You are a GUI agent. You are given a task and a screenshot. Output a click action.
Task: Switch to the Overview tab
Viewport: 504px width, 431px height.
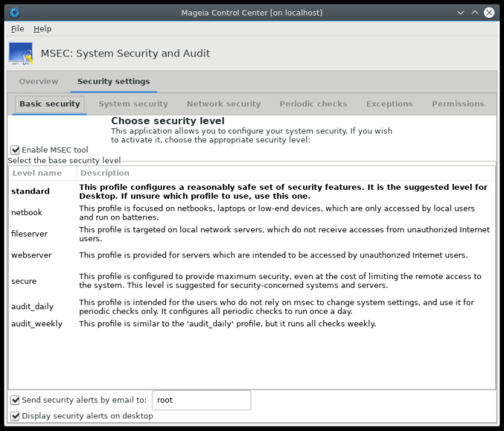click(x=39, y=82)
